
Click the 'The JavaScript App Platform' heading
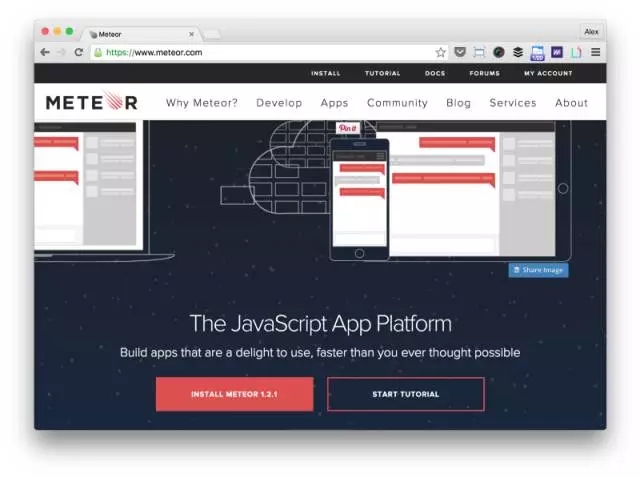320,324
